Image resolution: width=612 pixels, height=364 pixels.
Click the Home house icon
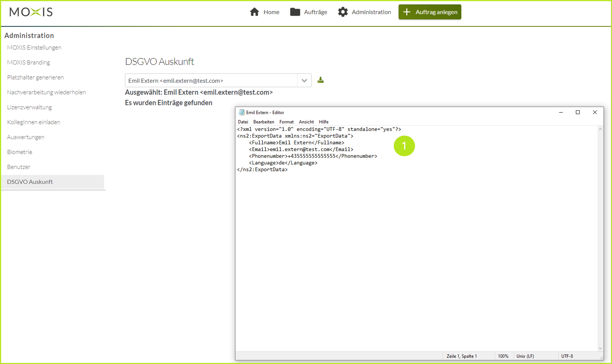click(x=254, y=12)
